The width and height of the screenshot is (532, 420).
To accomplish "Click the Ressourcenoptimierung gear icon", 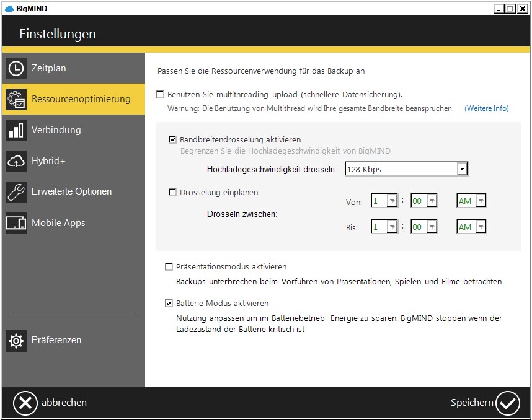I will (x=16, y=99).
